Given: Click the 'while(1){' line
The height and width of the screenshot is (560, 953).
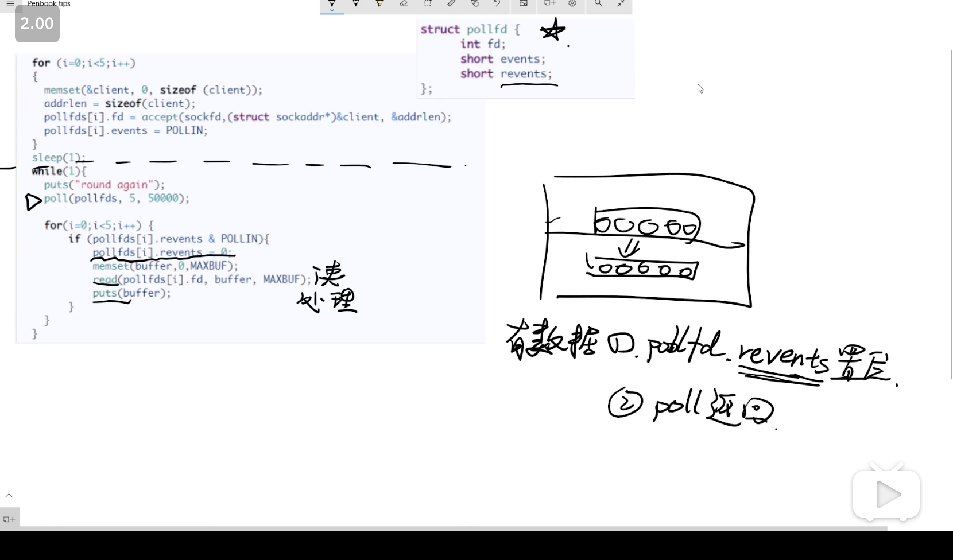Looking at the screenshot, I should (x=59, y=172).
